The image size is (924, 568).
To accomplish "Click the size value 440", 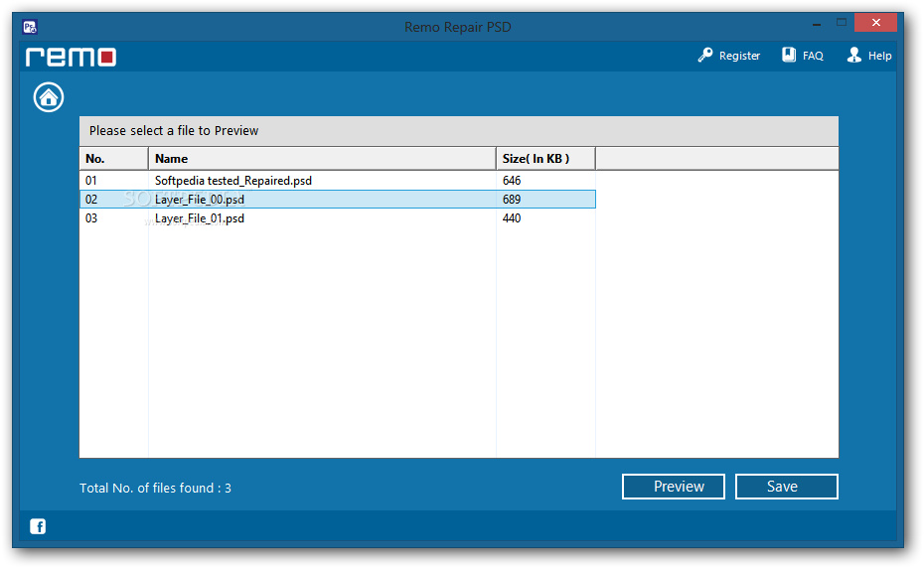I will point(512,218).
